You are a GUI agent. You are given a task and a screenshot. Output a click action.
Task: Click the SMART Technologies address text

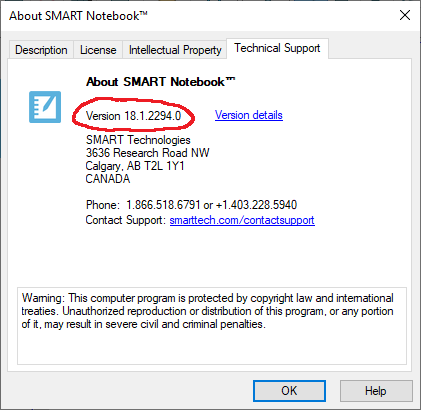pos(138,140)
